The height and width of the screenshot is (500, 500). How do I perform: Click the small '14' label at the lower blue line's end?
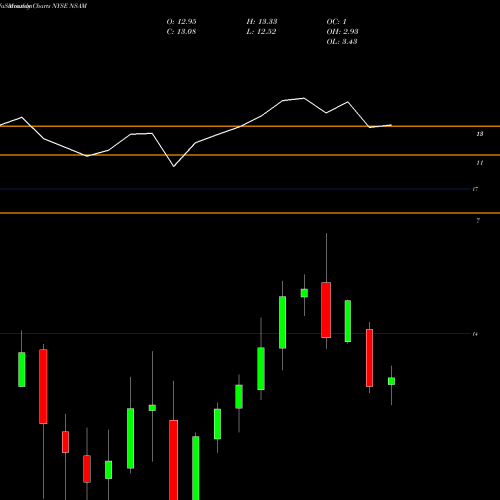(475, 334)
